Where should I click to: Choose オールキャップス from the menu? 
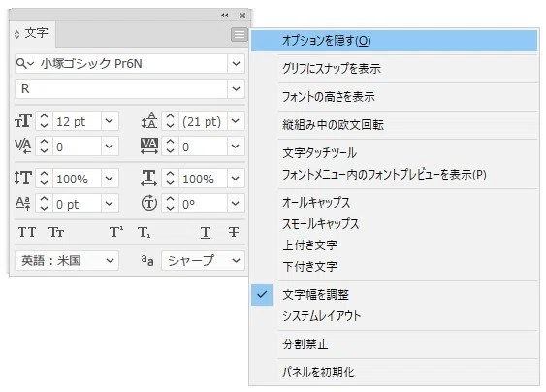pos(395,202)
